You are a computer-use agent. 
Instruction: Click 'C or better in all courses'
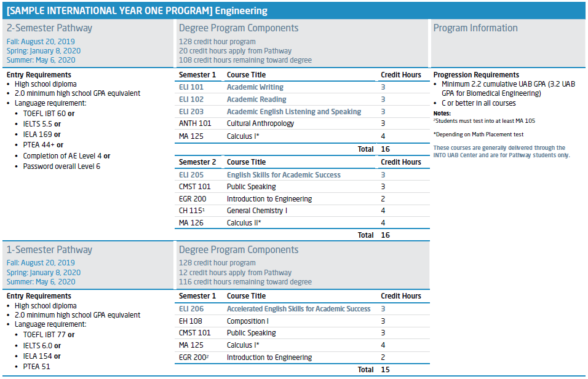coord(479,103)
